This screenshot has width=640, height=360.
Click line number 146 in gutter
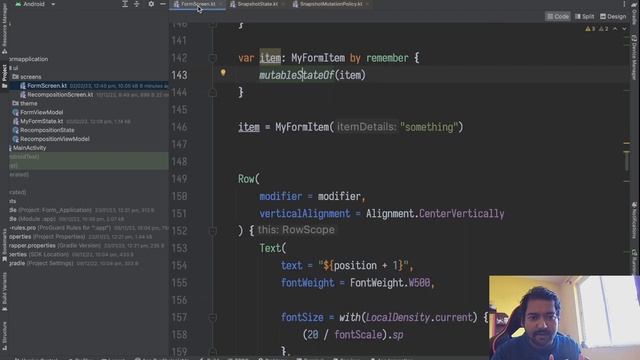pyautogui.click(x=179, y=127)
